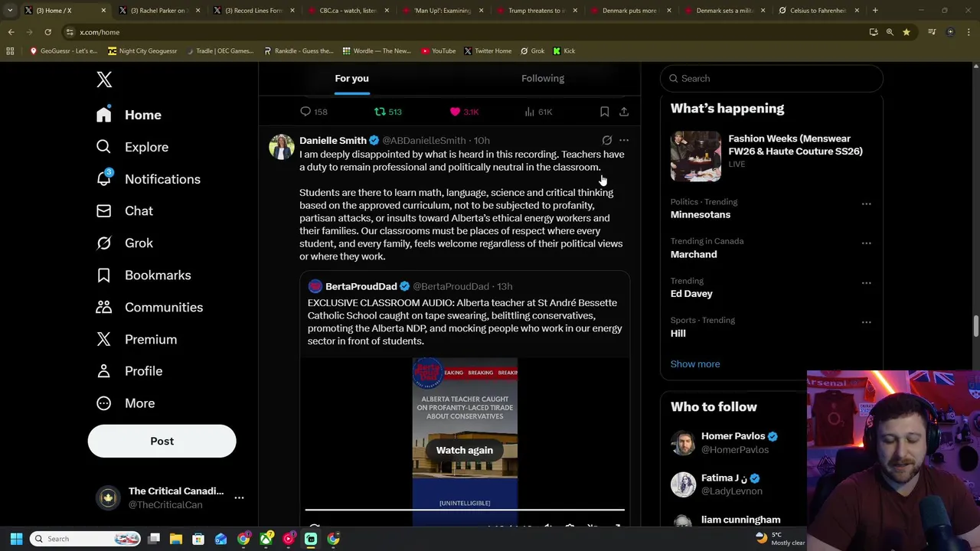Click the install app icon in address bar
The height and width of the screenshot is (551, 980).
click(x=874, y=32)
